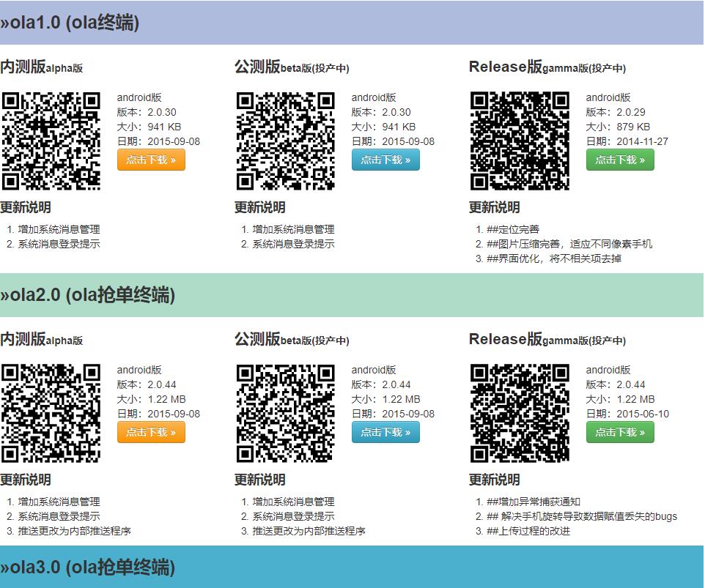Click version 2.0.44 in ola2.0 alpha
Viewport: 705px width, 588px height.
coord(147,385)
